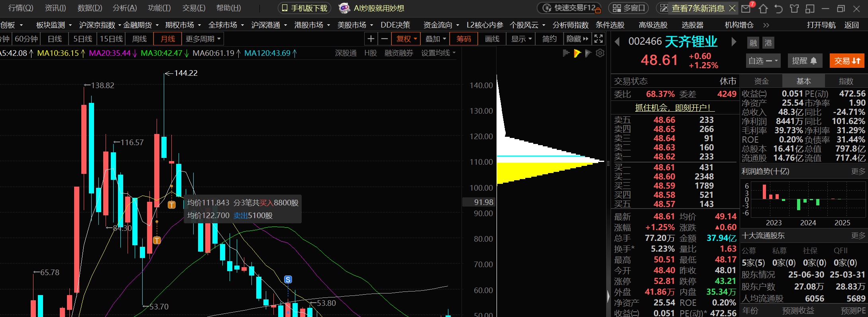Open 快速交易F12 quick trade
The height and width of the screenshot is (317, 868).
point(569,8)
